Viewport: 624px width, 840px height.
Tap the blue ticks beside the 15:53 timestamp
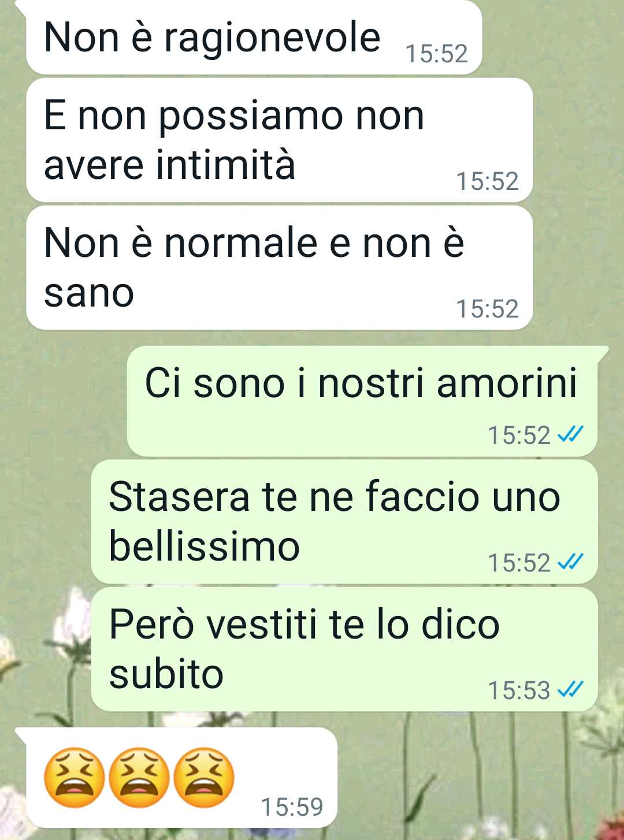tap(570, 690)
